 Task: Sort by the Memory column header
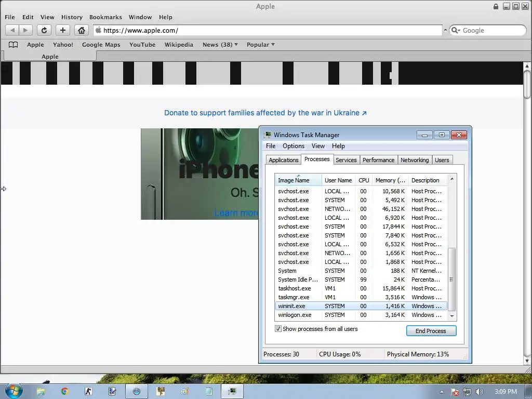click(390, 180)
